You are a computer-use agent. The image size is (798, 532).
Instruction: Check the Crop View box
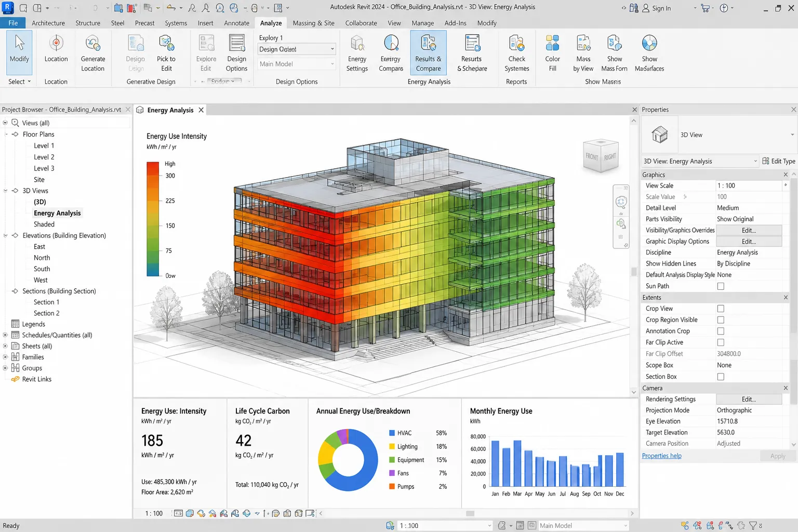[x=721, y=309]
